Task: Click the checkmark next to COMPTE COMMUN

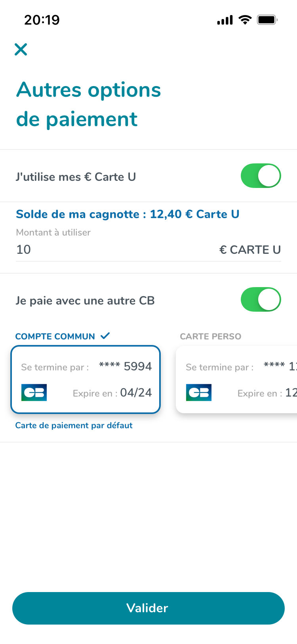Action: 105,335
